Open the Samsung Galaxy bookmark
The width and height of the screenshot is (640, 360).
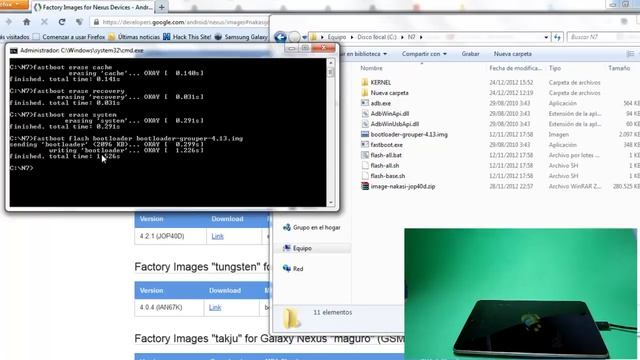241,37
